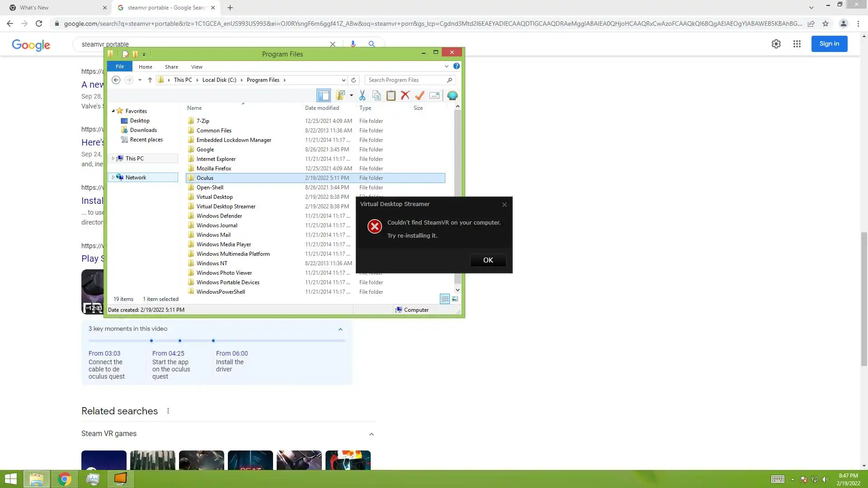Collapse the key moments panel
Image resolution: width=868 pixels, height=488 pixels.
[340, 329]
